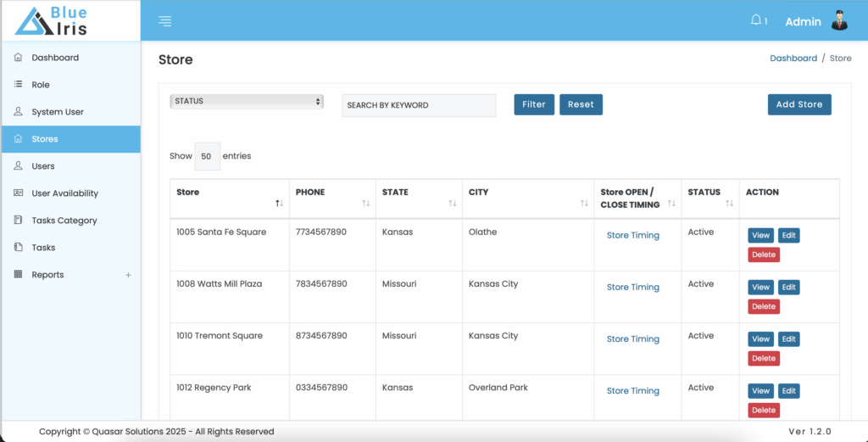This screenshot has height=442, width=868.
Task: Click the User Availability card icon
Action: (x=19, y=193)
